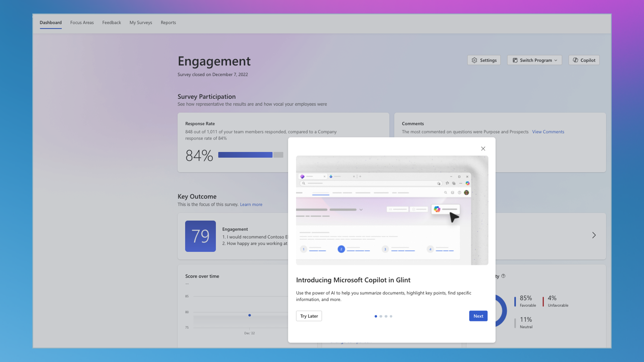644x362 pixels.
Task: Select the third carousel dot in the dialog
Action: (386, 316)
